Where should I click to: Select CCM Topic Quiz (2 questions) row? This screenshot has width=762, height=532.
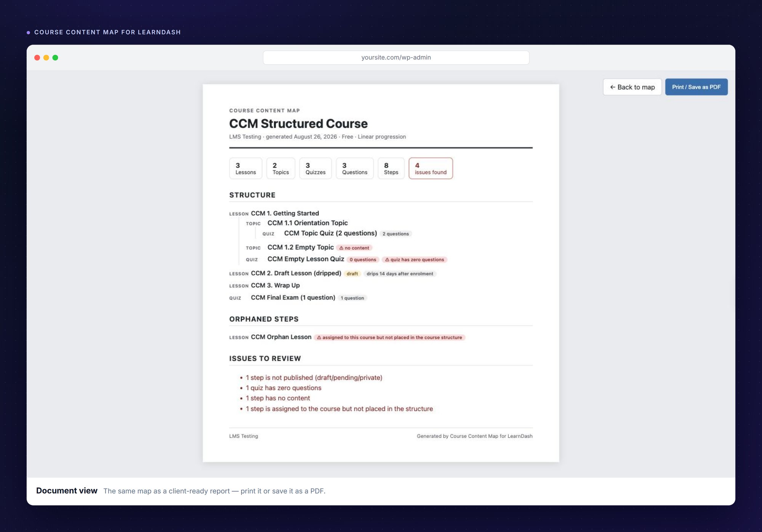point(330,233)
